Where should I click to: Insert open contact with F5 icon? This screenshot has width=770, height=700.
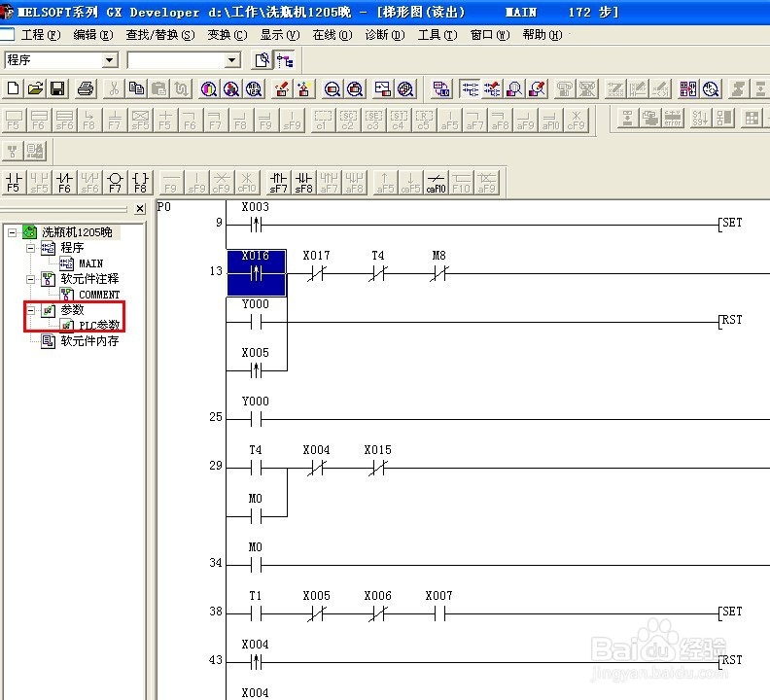pyautogui.click(x=14, y=182)
